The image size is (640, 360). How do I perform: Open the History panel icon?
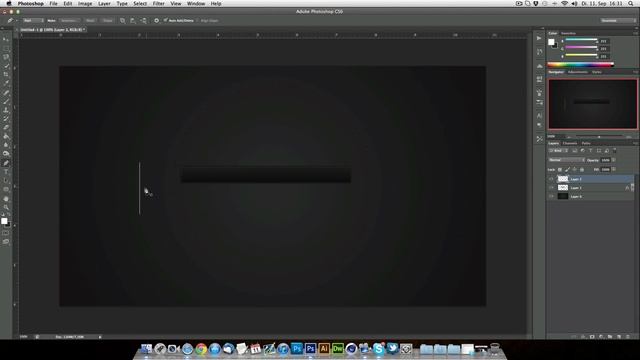point(539,52)
